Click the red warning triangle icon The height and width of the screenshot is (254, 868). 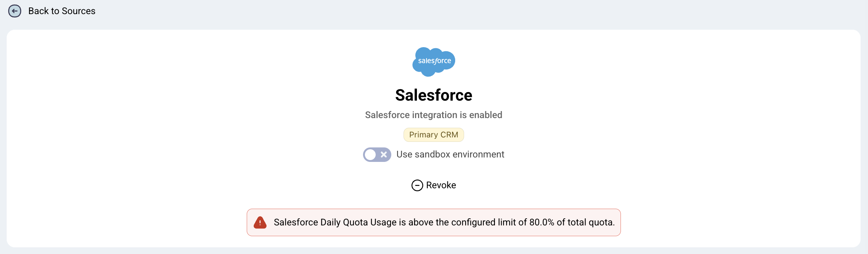260,222
